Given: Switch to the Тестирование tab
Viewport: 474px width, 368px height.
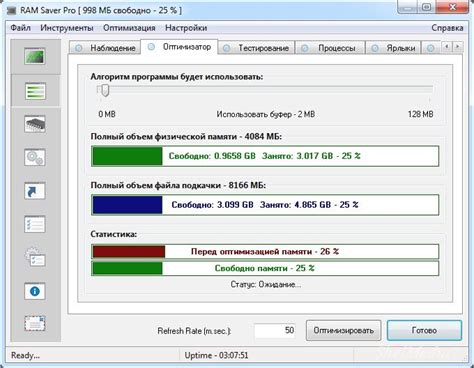Looking at the screenshot, I should click(x=256, y=48).
